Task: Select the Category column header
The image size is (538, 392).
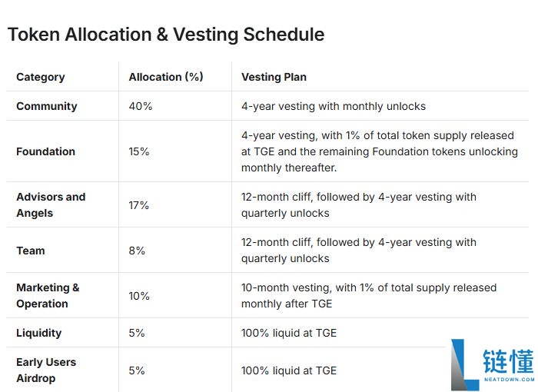Action: tap(41, 77)
